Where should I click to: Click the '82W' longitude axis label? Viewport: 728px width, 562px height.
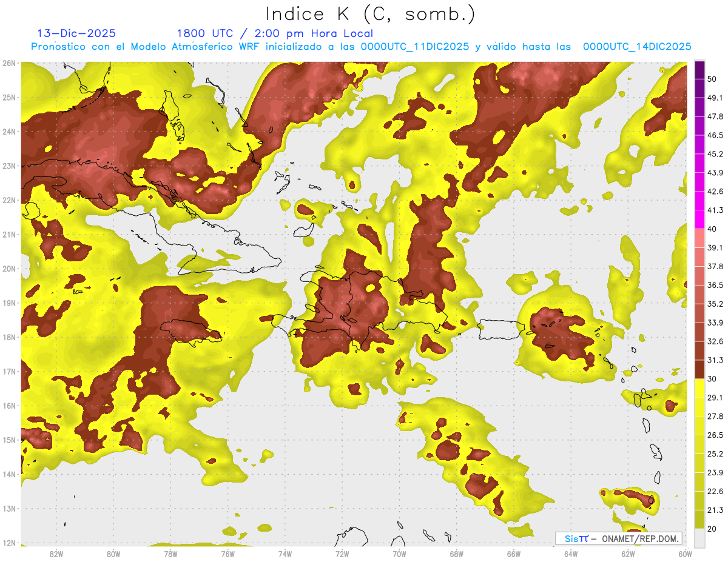point(56,554)
